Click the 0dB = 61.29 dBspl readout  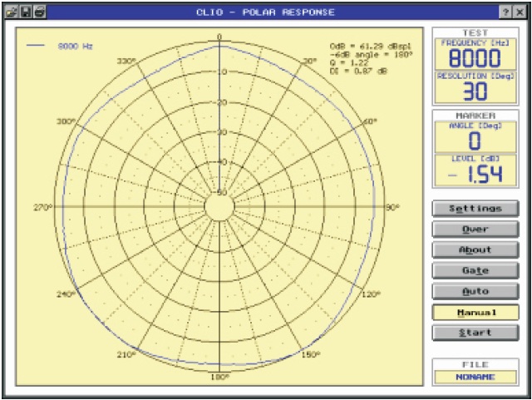(x=370, y=47)
